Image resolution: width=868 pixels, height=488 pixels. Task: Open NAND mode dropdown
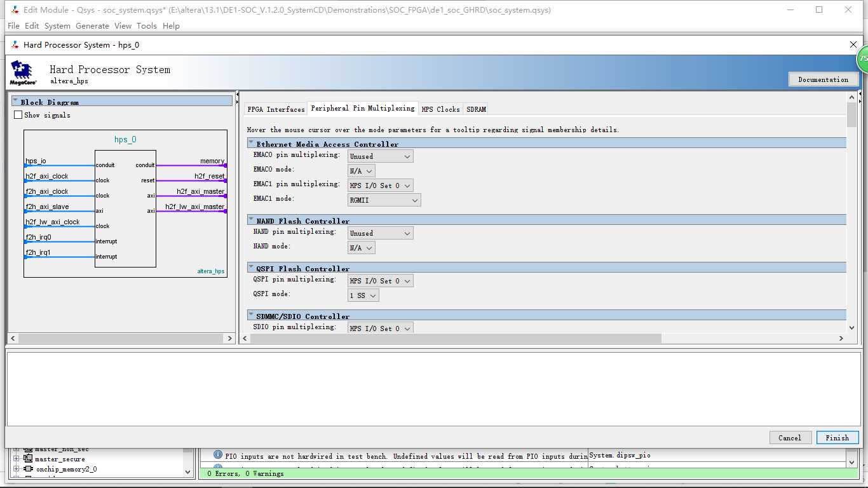point(362,247)
